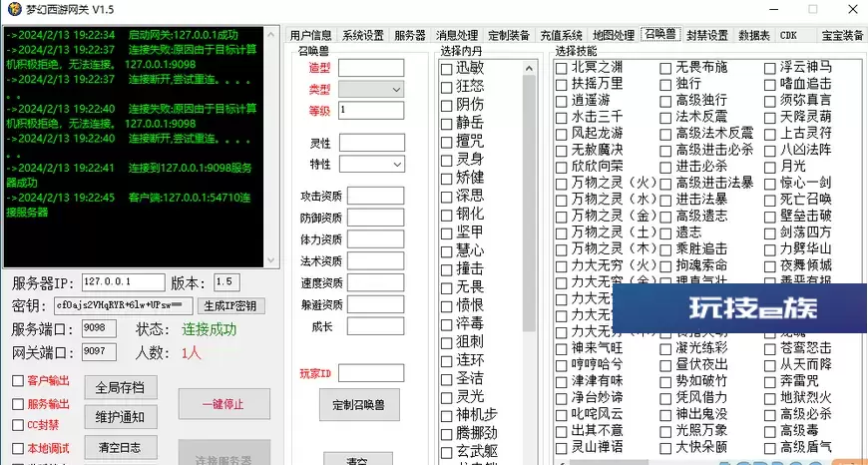This screenshot has height=465, width=868.
Task: Click the 1人 player count text
Action: [192, 353]
